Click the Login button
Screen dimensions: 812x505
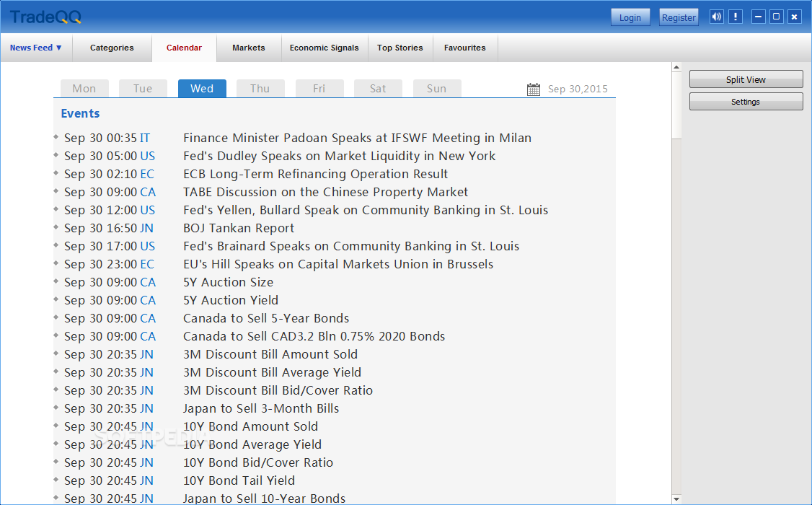pyautogui.click(x=630, y=17)
